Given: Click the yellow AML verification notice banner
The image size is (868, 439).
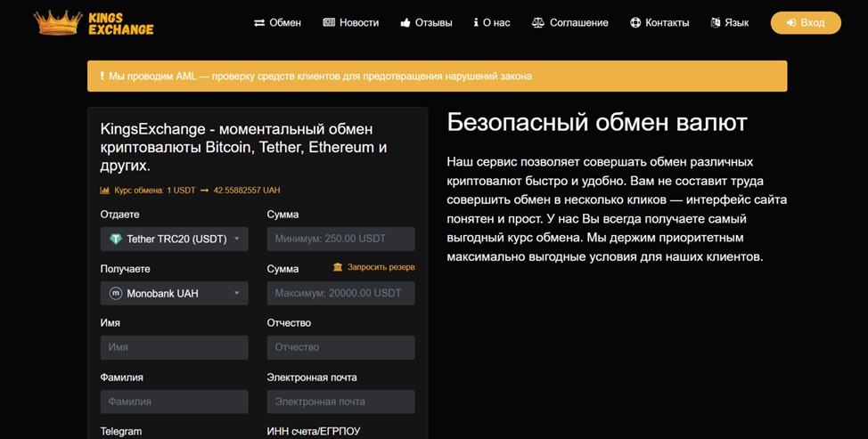Looking at the screenshot, I should point(437,77).
